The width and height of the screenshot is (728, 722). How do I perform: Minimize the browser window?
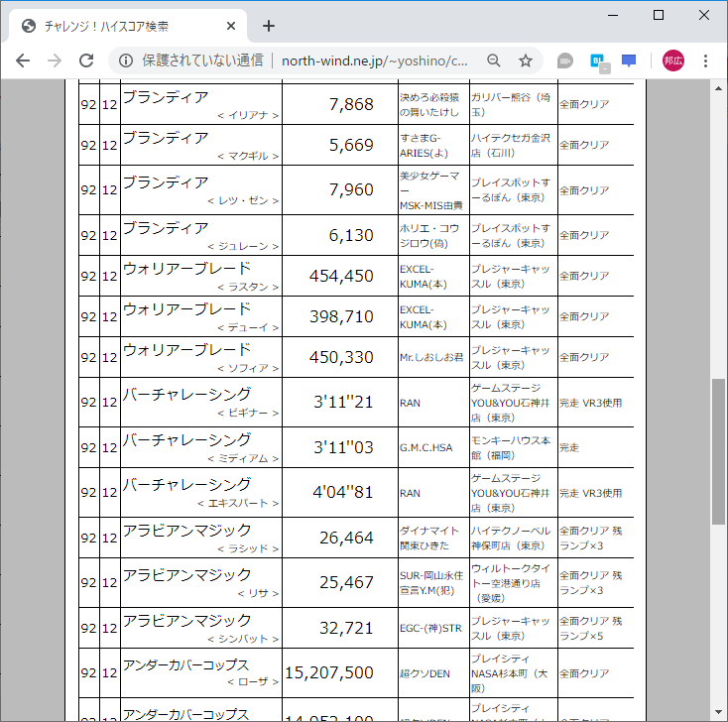pyautogui.click(x=613, y=15)
